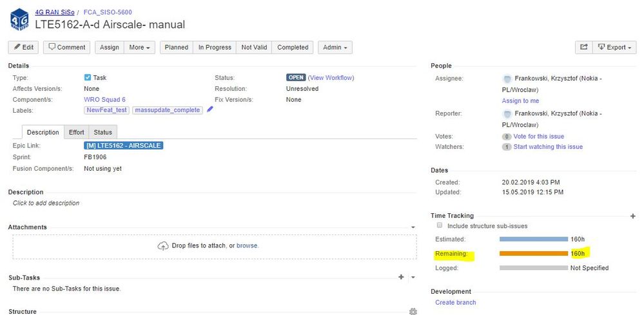
Task: Click the Reporter avatar icon
Action: pos(507,113)
